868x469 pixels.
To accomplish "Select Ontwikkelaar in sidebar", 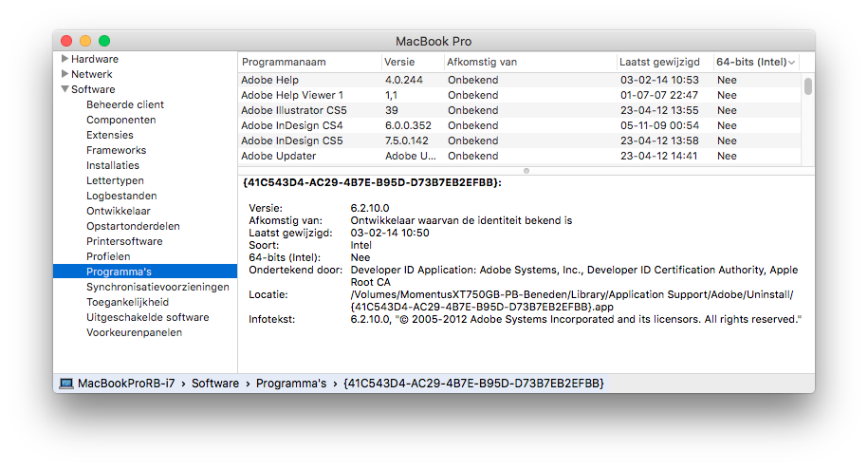I will coord(119,211).
